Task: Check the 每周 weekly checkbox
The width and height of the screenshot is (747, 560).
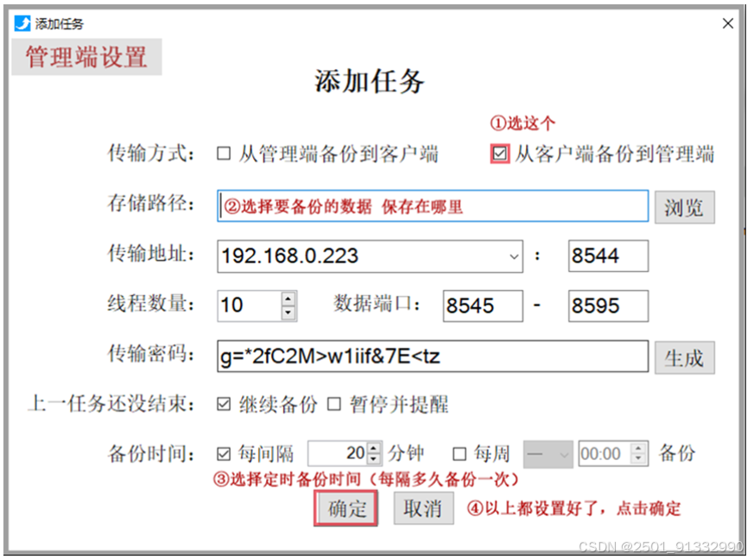Action: 459,454
